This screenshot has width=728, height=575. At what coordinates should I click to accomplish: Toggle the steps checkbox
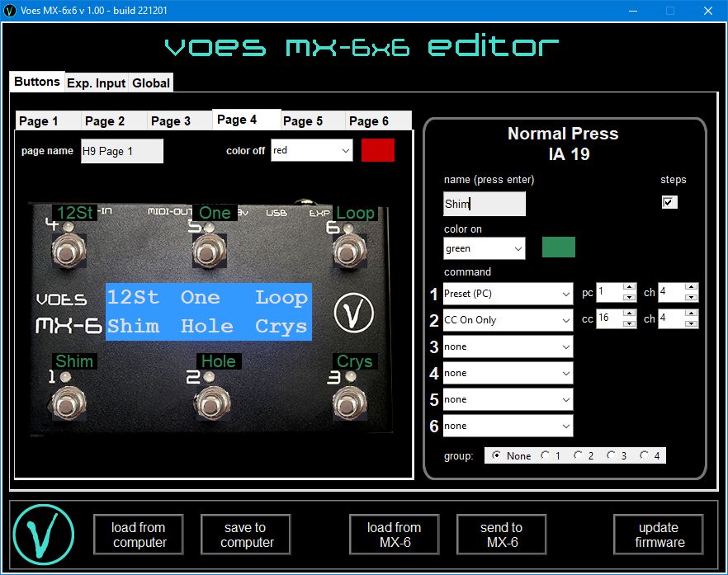(x=669, y=202)
